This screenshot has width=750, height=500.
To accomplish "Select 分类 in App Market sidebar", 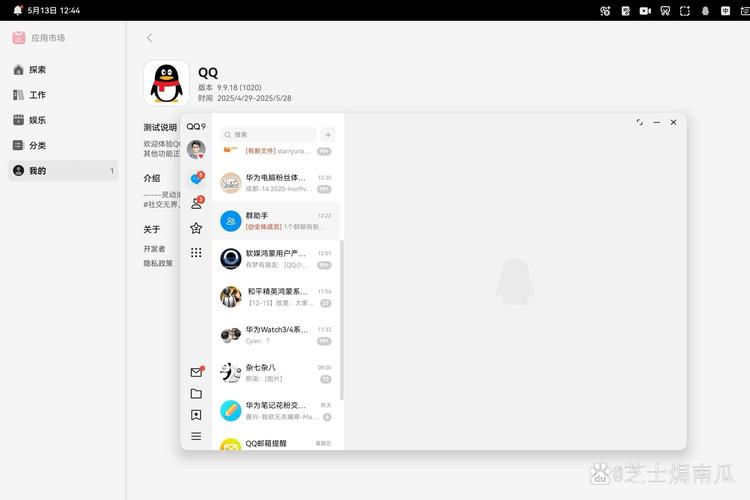I will (63, 145).
